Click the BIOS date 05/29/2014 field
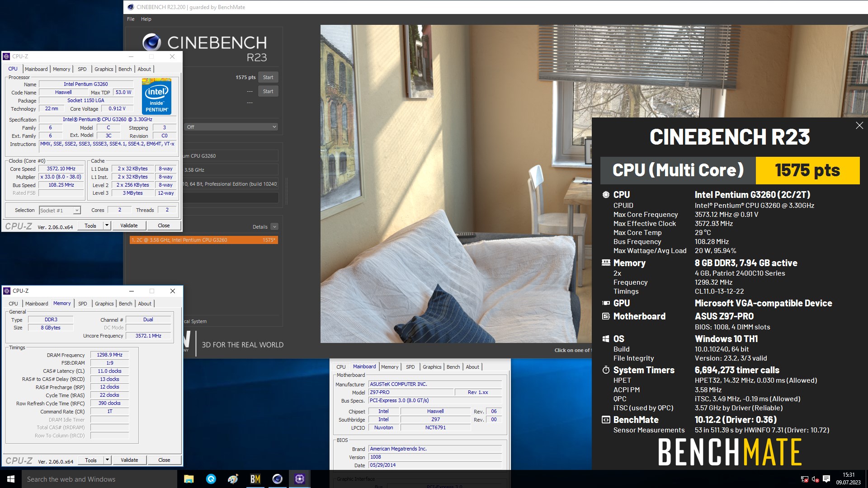This screenshot has width=868, height=488. pyautogui.click(x=435, y=465)
